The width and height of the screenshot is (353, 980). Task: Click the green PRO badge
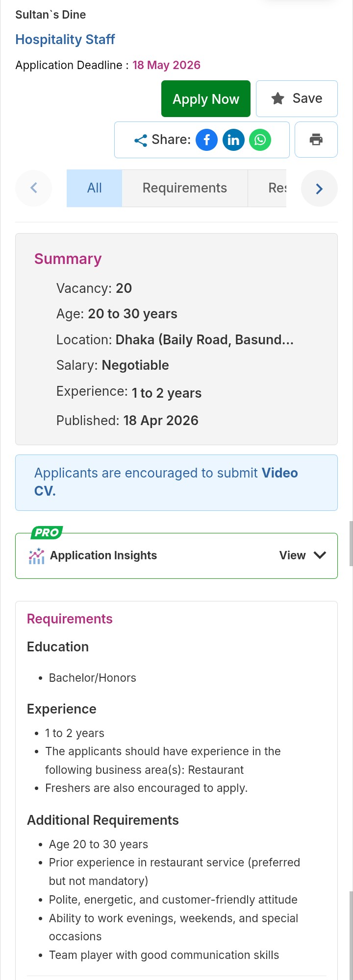click(47, 532)
